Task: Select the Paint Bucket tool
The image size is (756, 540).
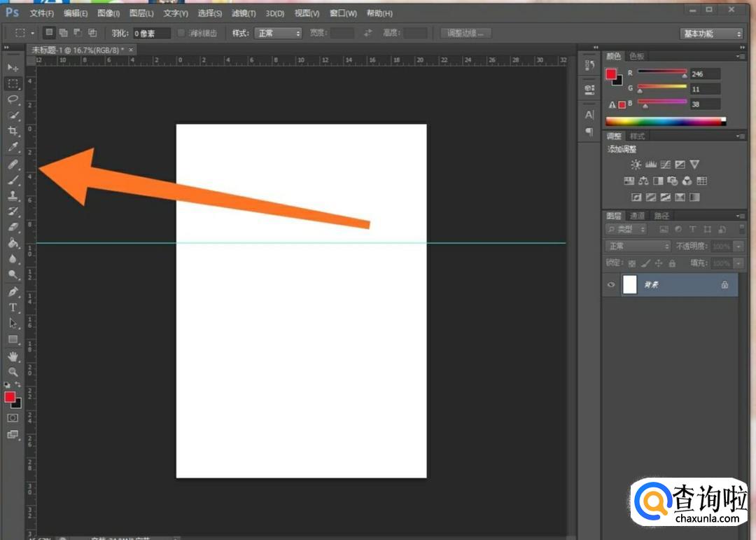Action: point(13,243)
